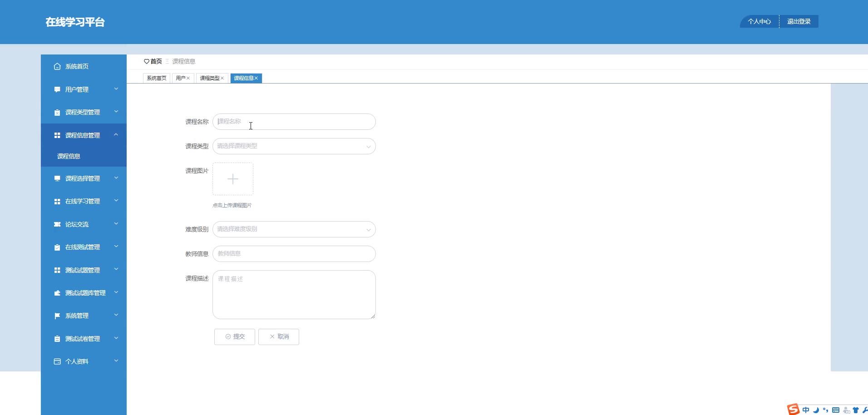Open 个人中心 in the header
868x415 pixels.
[759, 21]
